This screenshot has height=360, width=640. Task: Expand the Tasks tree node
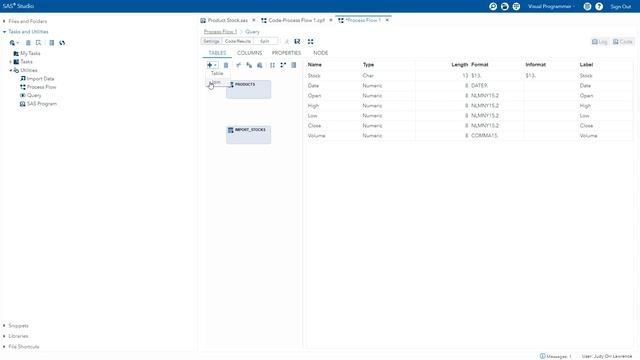[x=11, y=62]
